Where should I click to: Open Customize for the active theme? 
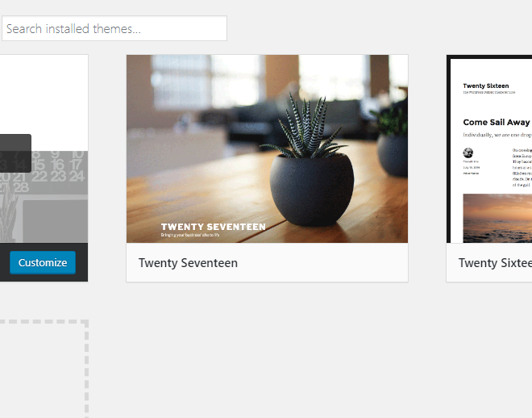pyautogui.click(x=43, y=262)
